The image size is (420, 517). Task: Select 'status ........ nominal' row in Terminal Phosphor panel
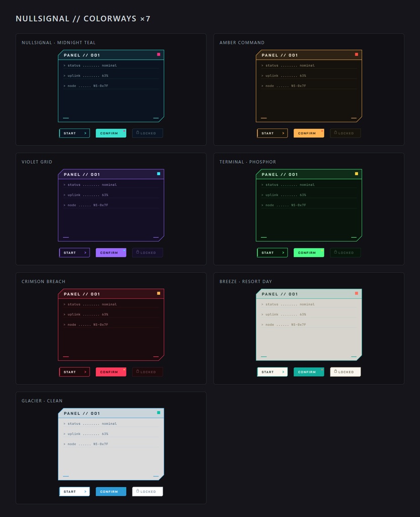pos(309,185)
